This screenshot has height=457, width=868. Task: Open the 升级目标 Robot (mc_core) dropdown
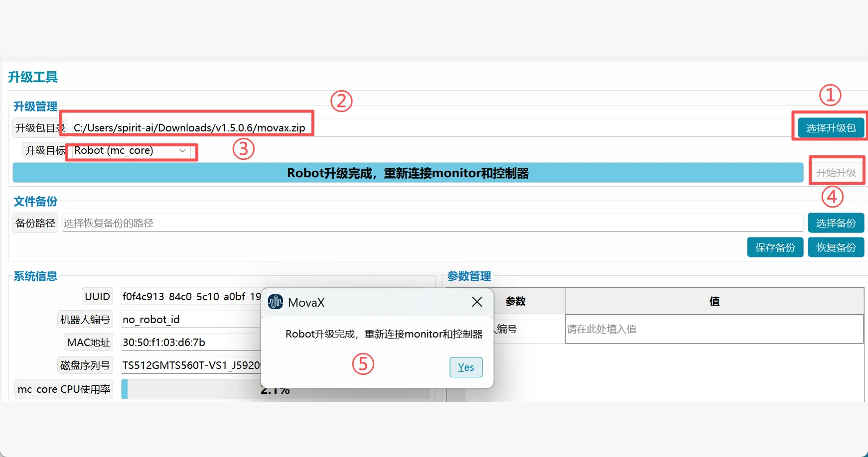coord(132,151)
